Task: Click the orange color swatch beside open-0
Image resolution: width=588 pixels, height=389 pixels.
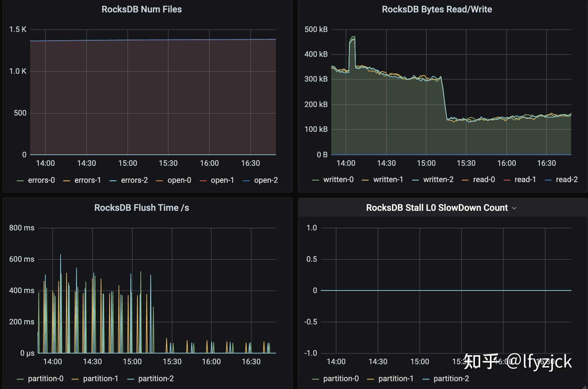Action: coord(159,181)
